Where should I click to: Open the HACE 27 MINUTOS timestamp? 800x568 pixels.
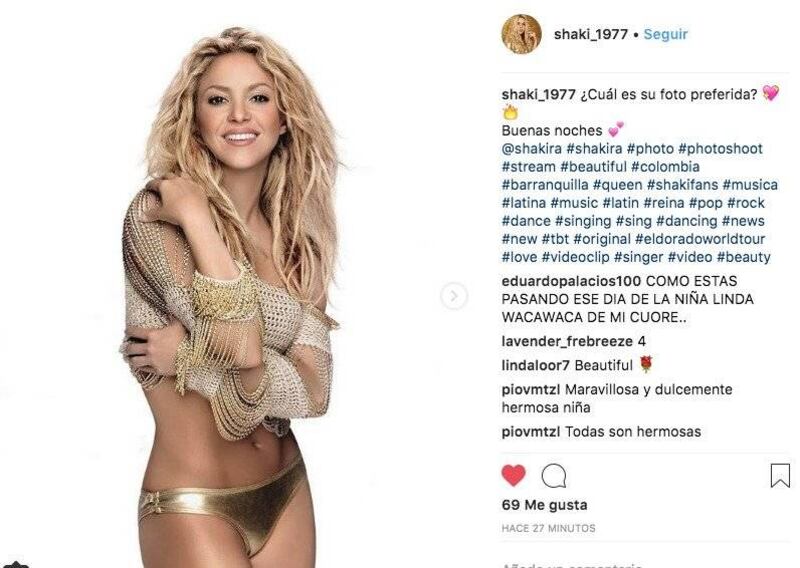[x=548, y=528]
